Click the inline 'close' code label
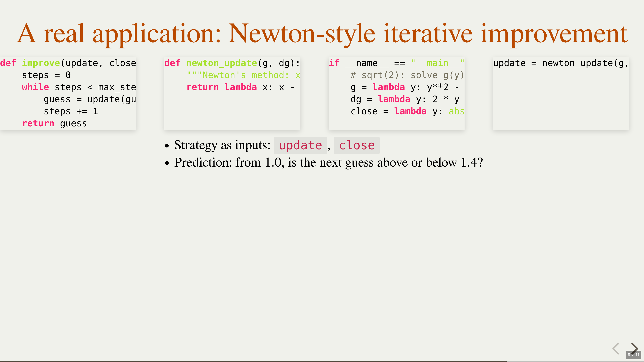644x362 pixels. tap(357, 145)
